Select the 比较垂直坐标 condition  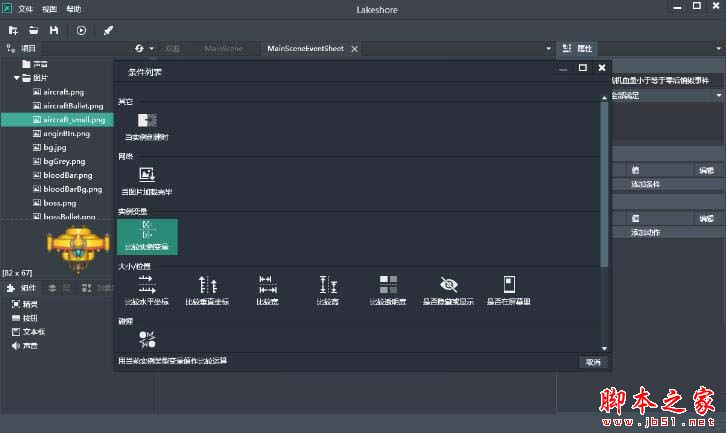pos(207,290)
